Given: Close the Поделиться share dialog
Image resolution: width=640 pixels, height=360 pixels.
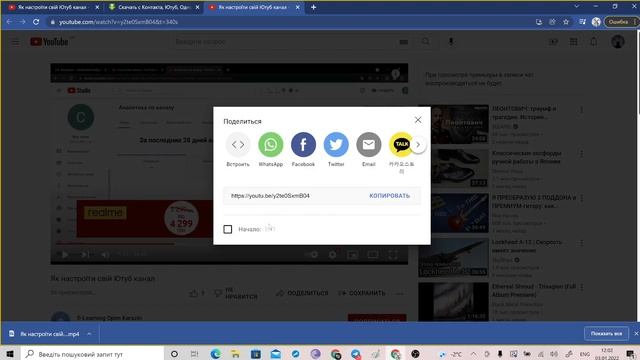Looking at the screenshot, I should tap(418, 120).
